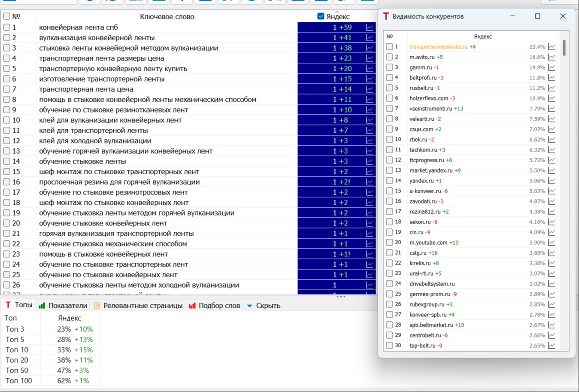This screenshot has height=392, width=579.
Task: Show chart for транспортерная лента размеры цена
Action: point(370,58)
